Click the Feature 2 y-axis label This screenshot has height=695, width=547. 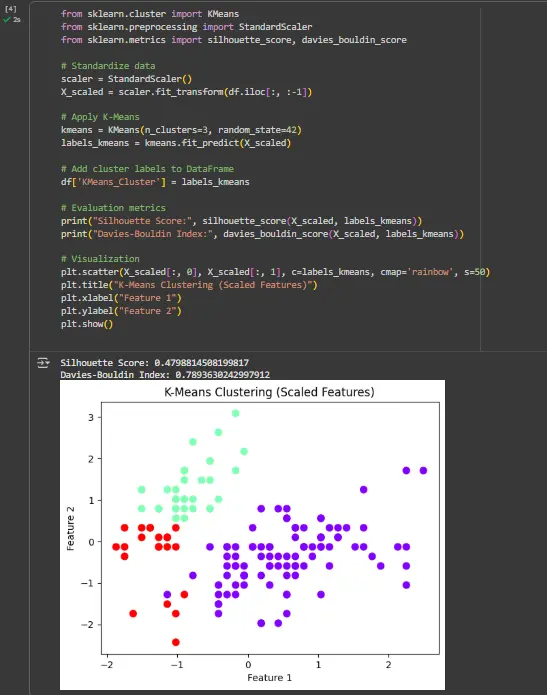click(70, 528)
